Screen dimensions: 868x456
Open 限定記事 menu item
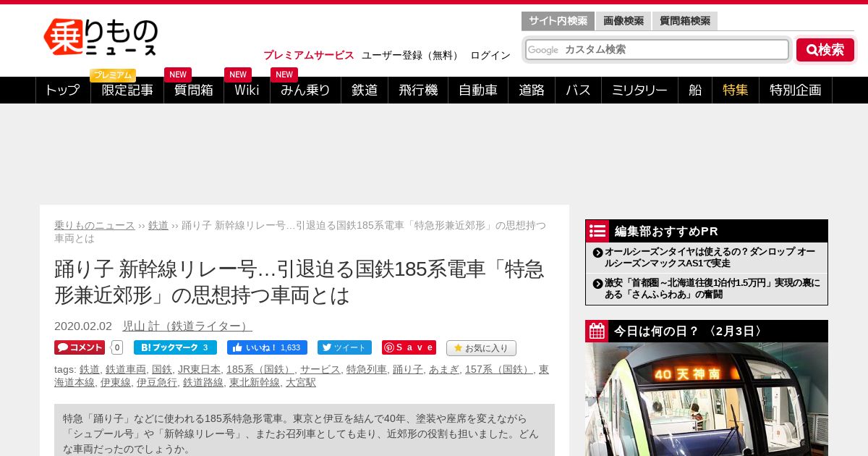[x=127, y=90]
